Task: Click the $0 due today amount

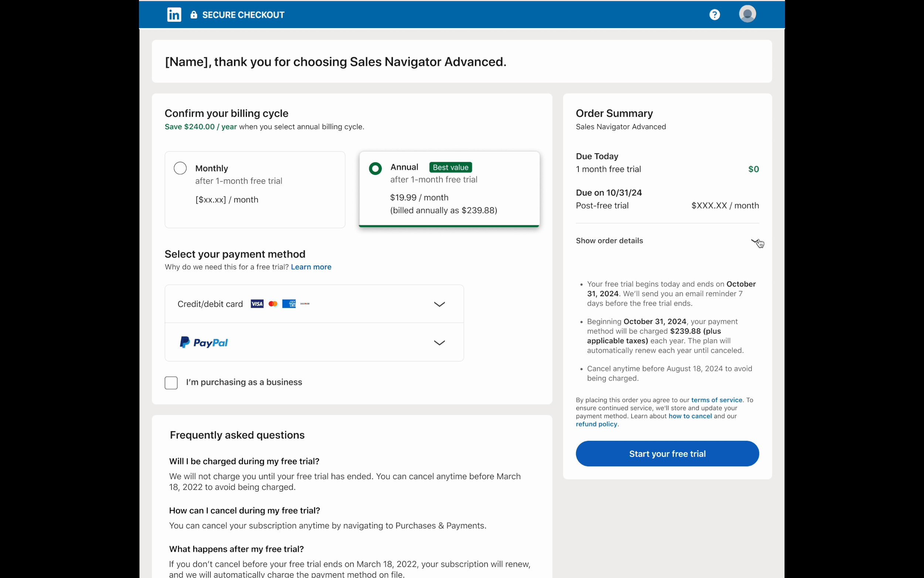Action: point(753,169)
